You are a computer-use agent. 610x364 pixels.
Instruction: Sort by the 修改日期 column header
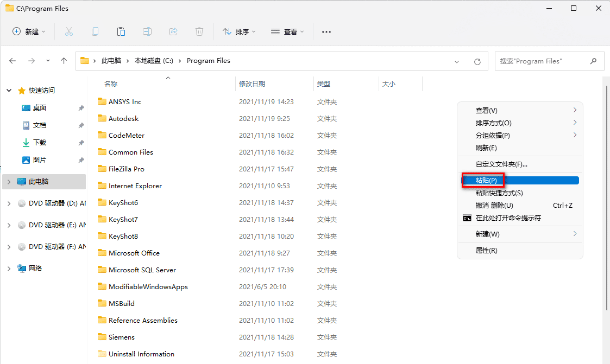pos(252,84)
